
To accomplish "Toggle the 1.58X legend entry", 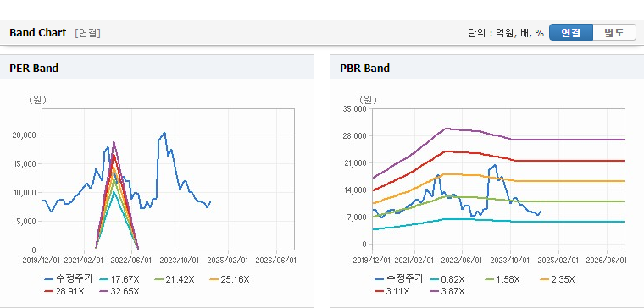I will 502,279.
